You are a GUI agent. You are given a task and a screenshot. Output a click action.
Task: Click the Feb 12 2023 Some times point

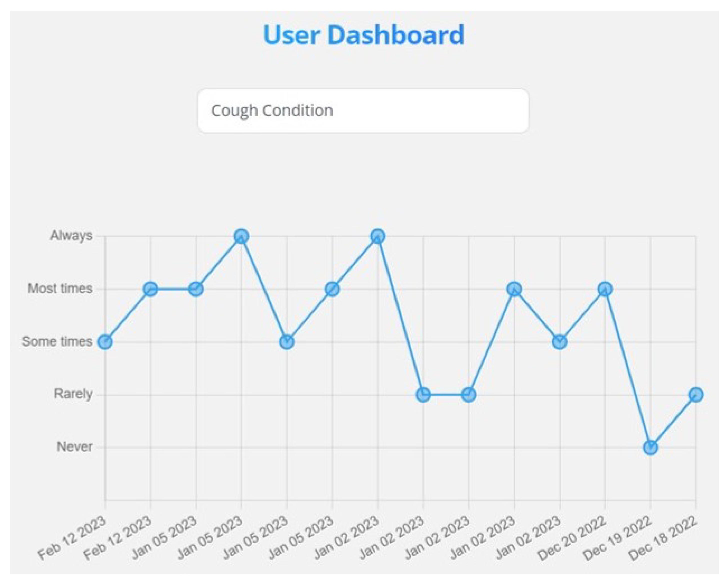(x=105, y=342)
